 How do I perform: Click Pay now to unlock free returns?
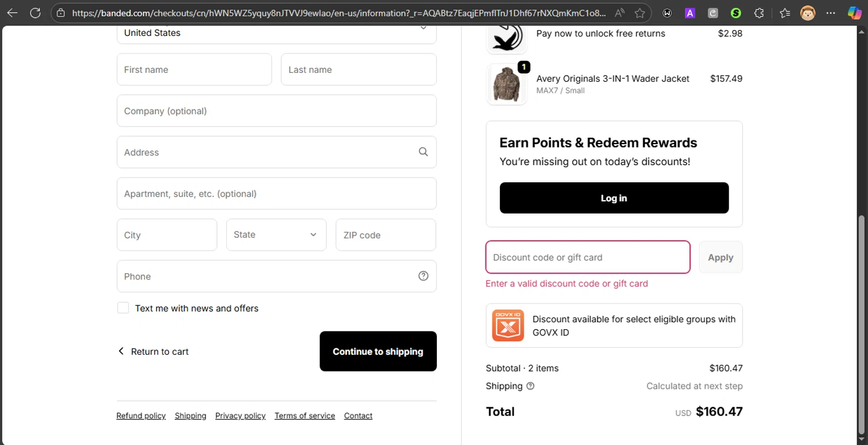click(601, 33)
